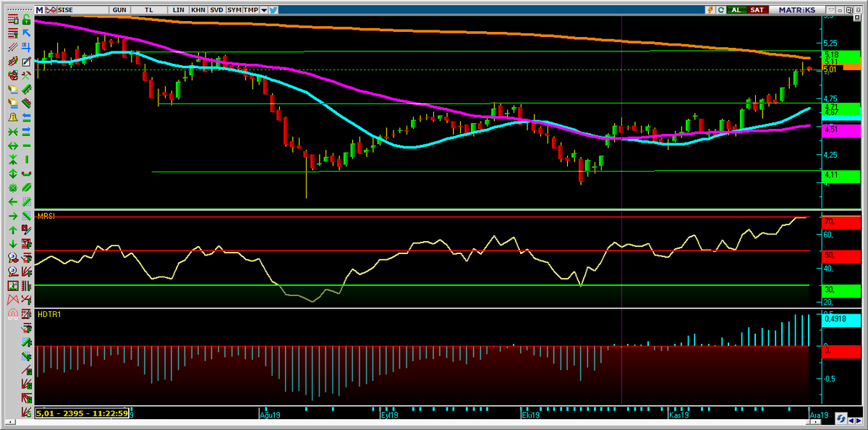This screenshot has height=430, width=868.
Task: Select the green horizontal double-arrow tool
Action: [13, 145]
